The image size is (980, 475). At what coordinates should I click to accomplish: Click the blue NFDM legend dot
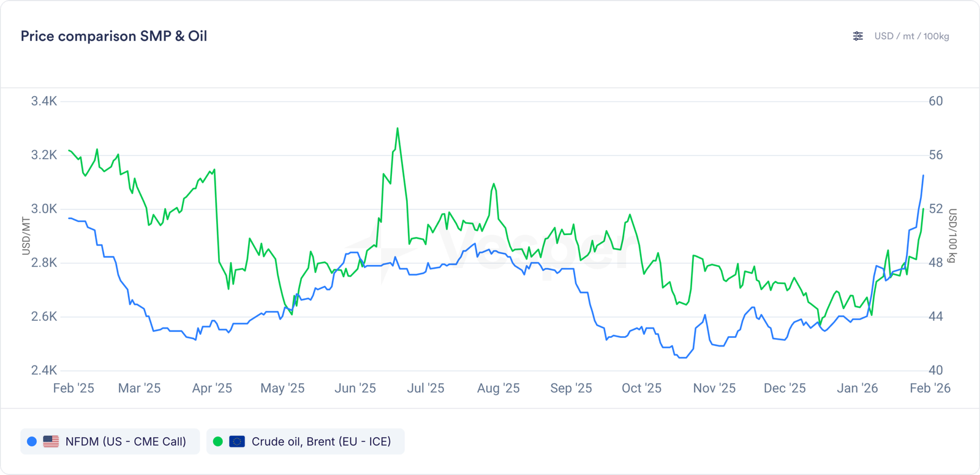32,441
